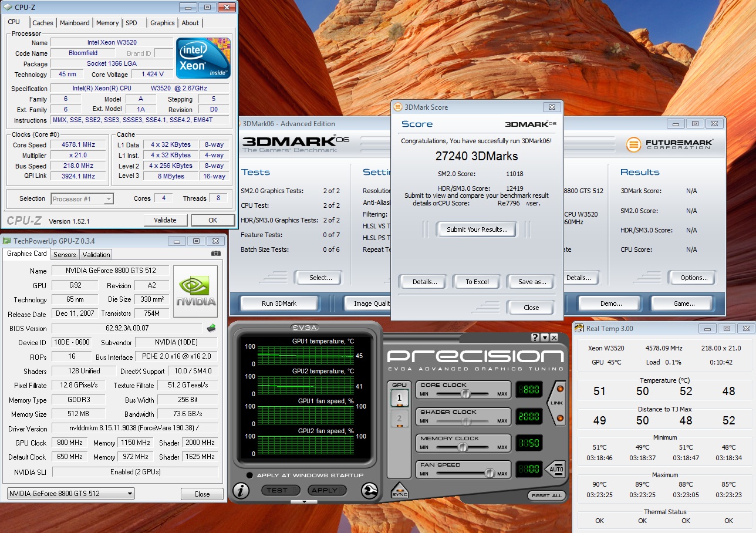Toggle the Sync GPUs button in EVGA Precision

point(399,491)
